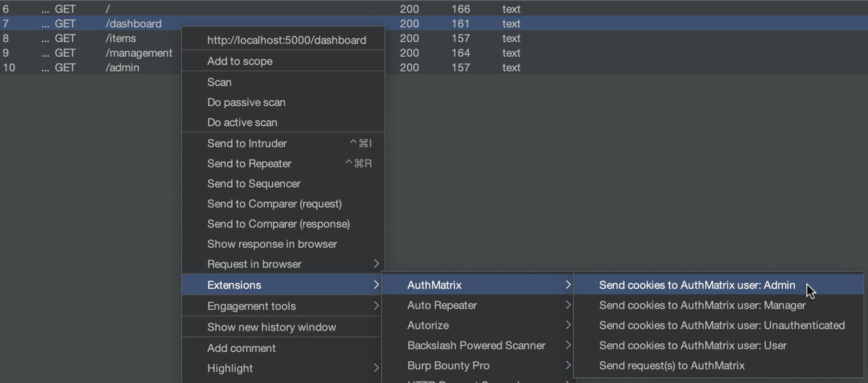
Task: Click the GET method in /admin row
Action: [x=65, y=68]
